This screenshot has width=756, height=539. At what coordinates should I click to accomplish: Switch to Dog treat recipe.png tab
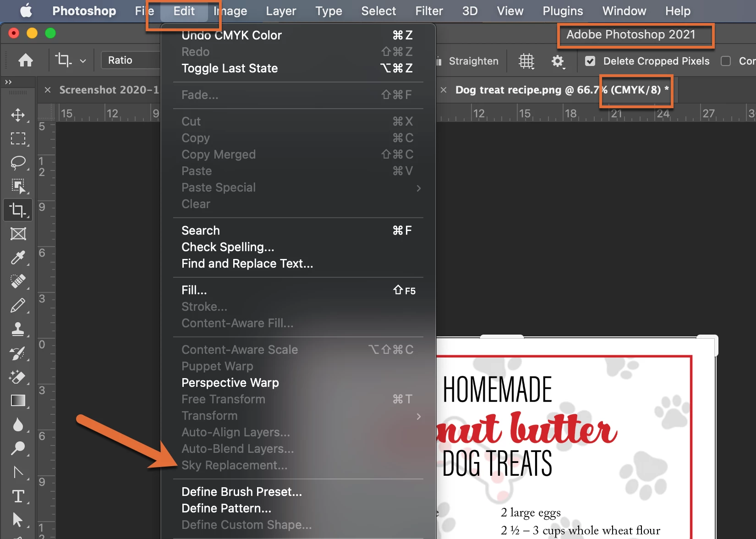click(x=562, y=90)
